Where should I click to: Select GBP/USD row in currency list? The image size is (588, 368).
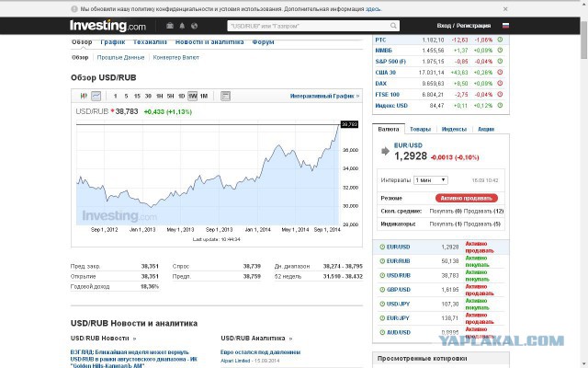click(441, 290)
